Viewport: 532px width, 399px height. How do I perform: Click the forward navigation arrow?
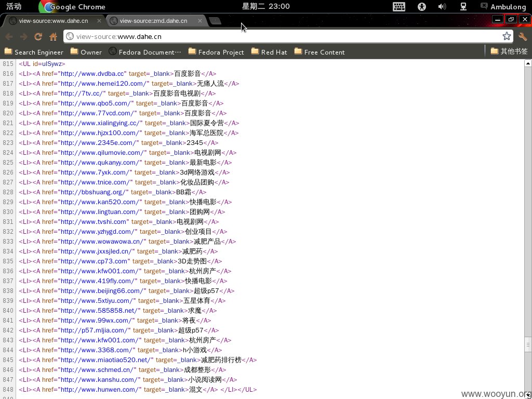[x=23, y=36]
